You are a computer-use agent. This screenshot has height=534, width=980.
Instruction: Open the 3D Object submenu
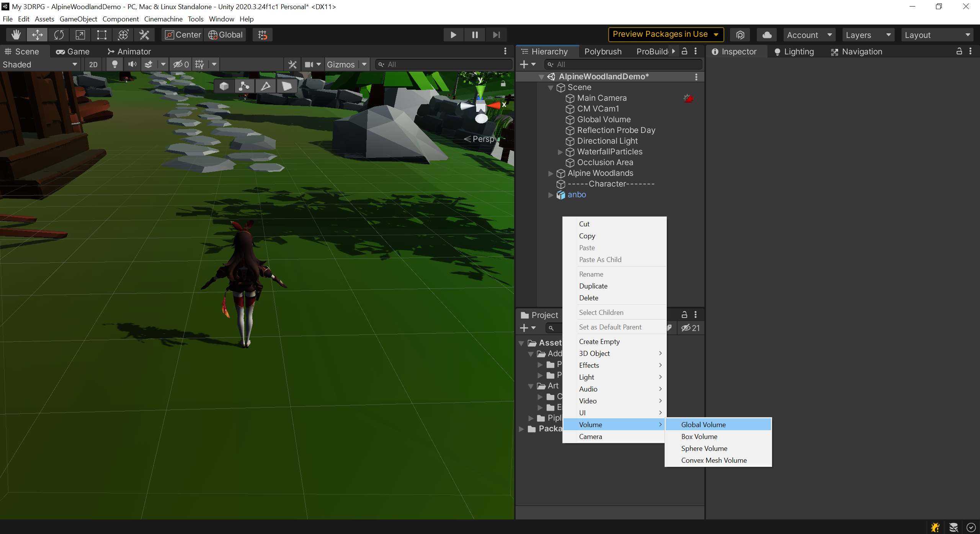point(614,353)
